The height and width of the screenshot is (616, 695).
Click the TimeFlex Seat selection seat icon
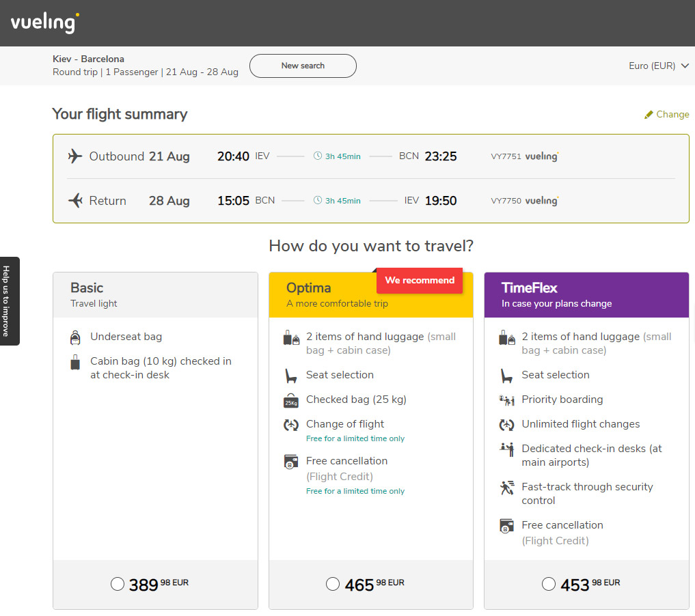(506, 376)
